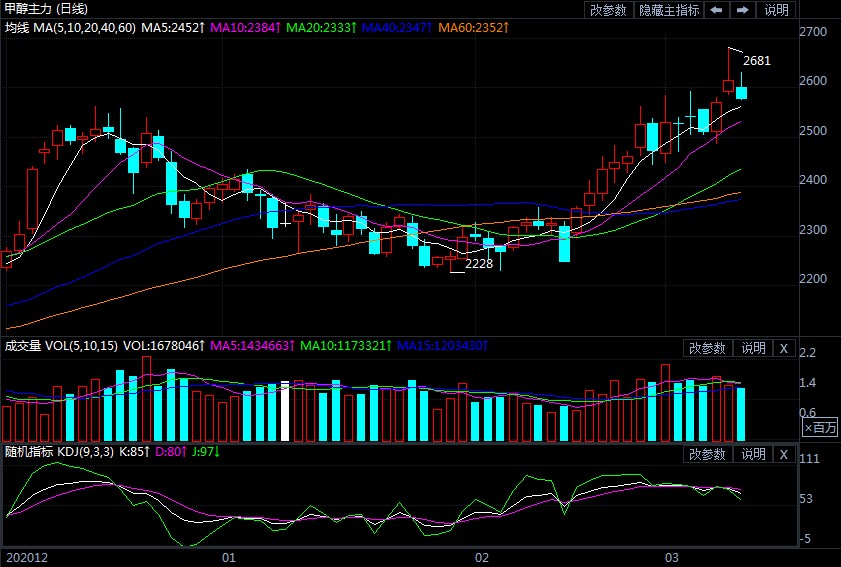Image resolution: width=841 pixels, height=567 pixels.
Task: Click the 2681 high price marker
Action: click(757, 61)
